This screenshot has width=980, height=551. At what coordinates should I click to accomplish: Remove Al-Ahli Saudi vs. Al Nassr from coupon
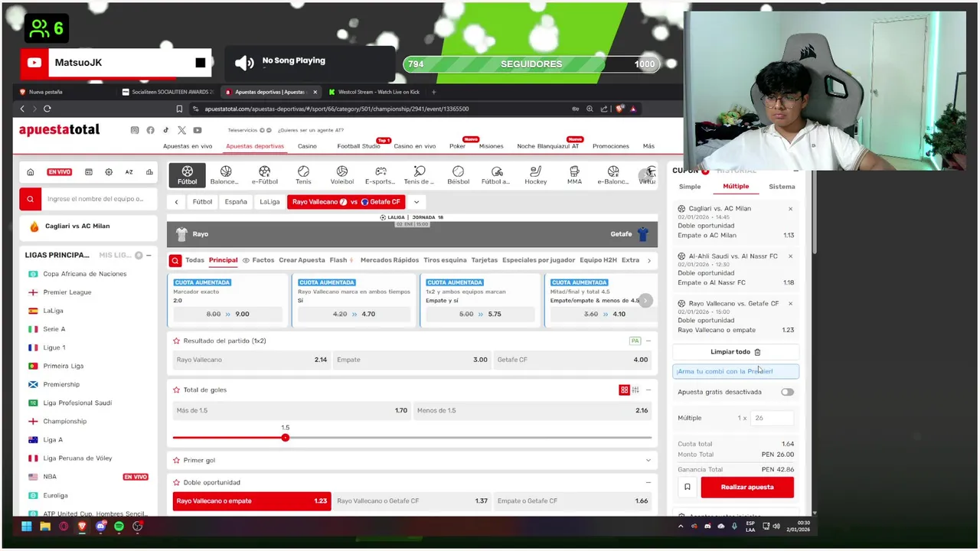[790, 256]
